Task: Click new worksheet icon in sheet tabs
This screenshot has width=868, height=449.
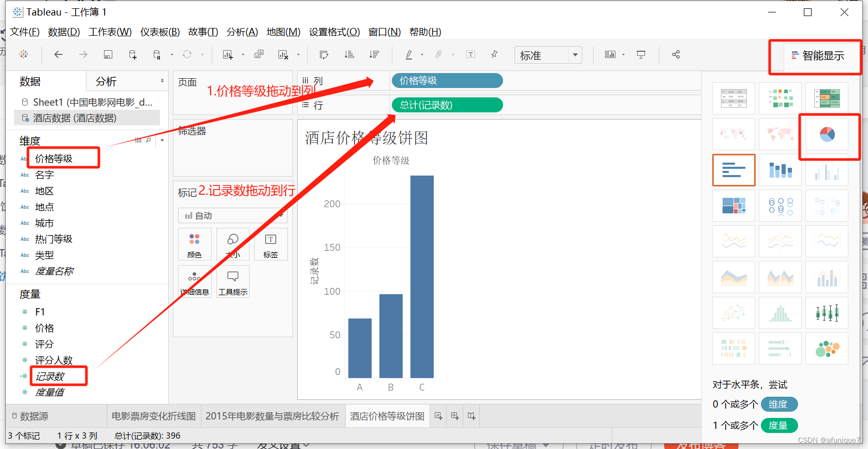Action: pos(438,416)
